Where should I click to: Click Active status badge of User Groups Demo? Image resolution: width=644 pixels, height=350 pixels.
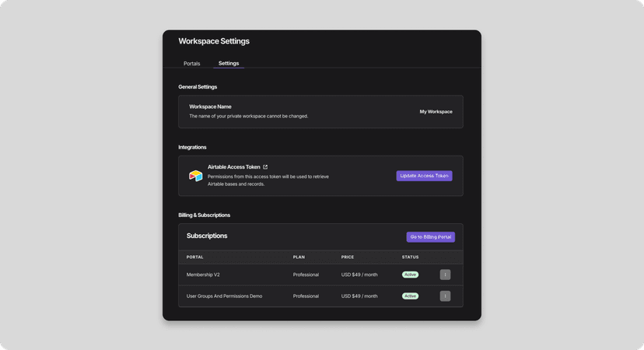tap(410, 296)
